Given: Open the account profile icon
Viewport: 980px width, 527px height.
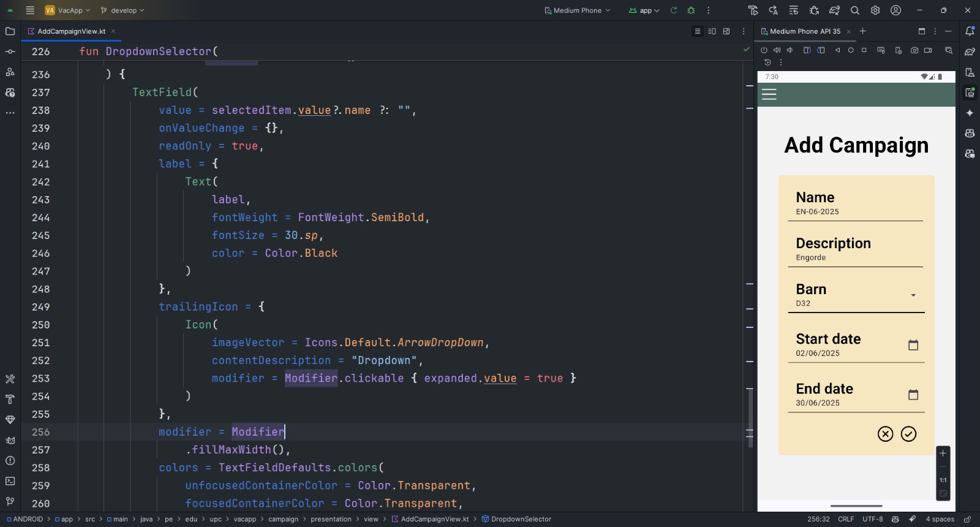Looking at the screenshot, I should click(895, 10).
